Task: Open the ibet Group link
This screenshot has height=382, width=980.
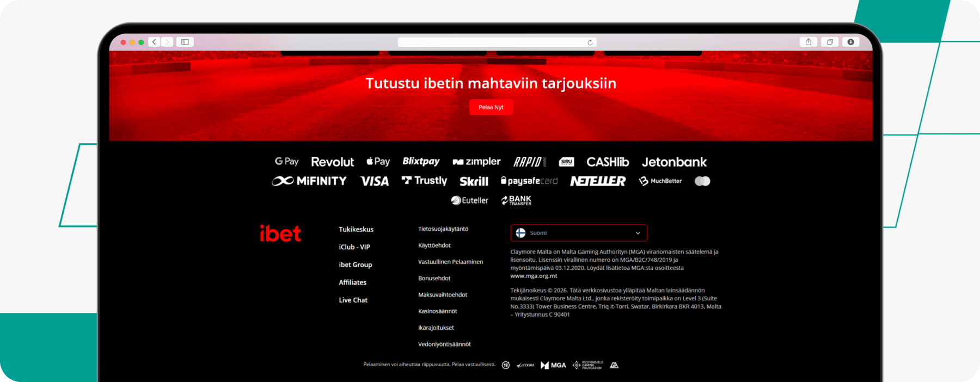Action: pos(356,265)
